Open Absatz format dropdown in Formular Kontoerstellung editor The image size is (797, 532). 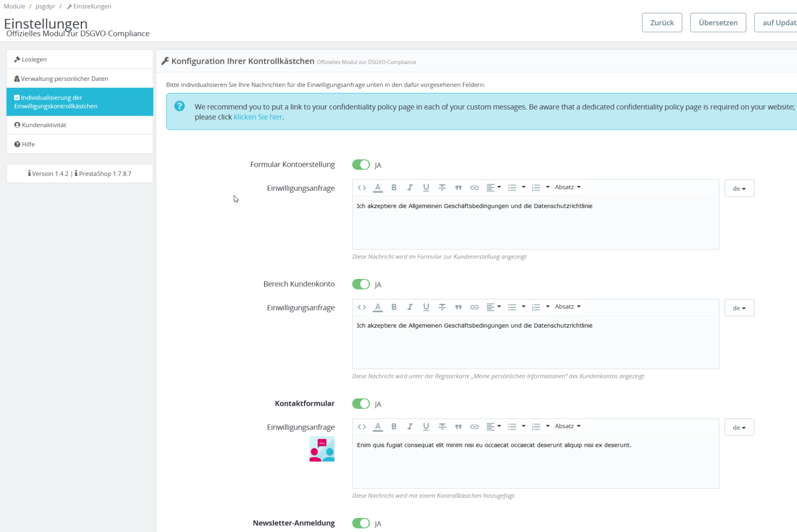tap(567, 187)
